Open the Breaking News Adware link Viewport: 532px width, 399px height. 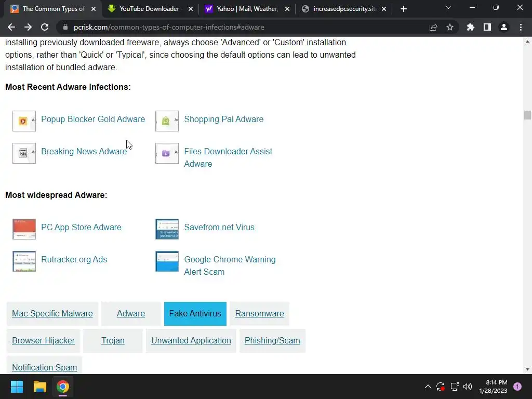pyautogui.click(x=84, y=151)
